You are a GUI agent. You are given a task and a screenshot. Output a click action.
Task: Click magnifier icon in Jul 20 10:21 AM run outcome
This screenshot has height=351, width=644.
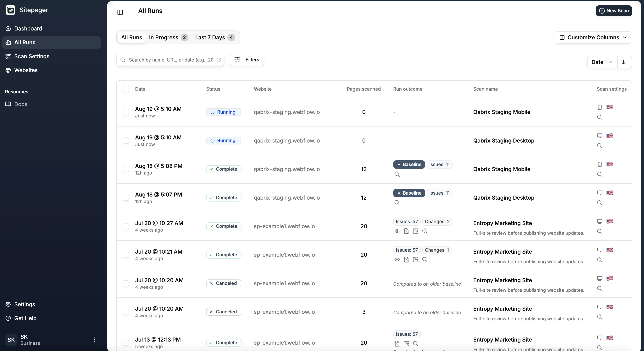point(425,260)
